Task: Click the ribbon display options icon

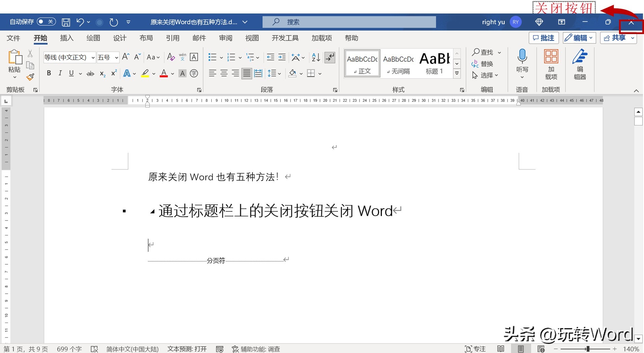Action: (x=562, y=22)
